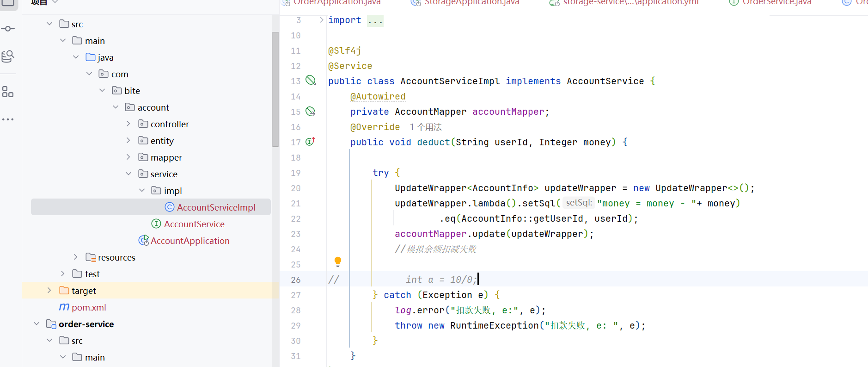Click the service package icon
This screenshot has height=367, width=868.
click(x=143, y=174)
